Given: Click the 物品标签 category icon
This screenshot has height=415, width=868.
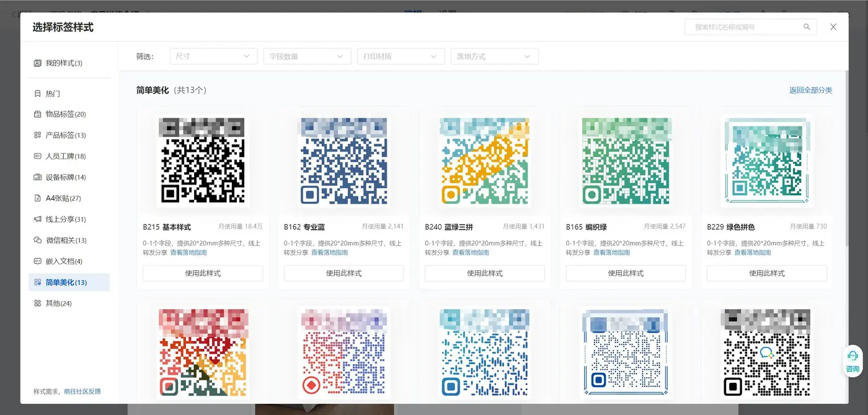Looking at the screenshot, I should tap(38, 114).
